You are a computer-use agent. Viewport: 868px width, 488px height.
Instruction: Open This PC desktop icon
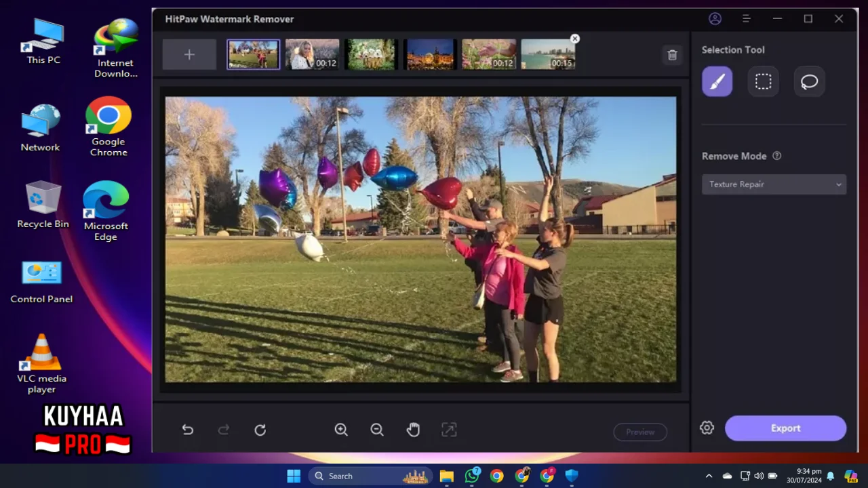[43, 41]
